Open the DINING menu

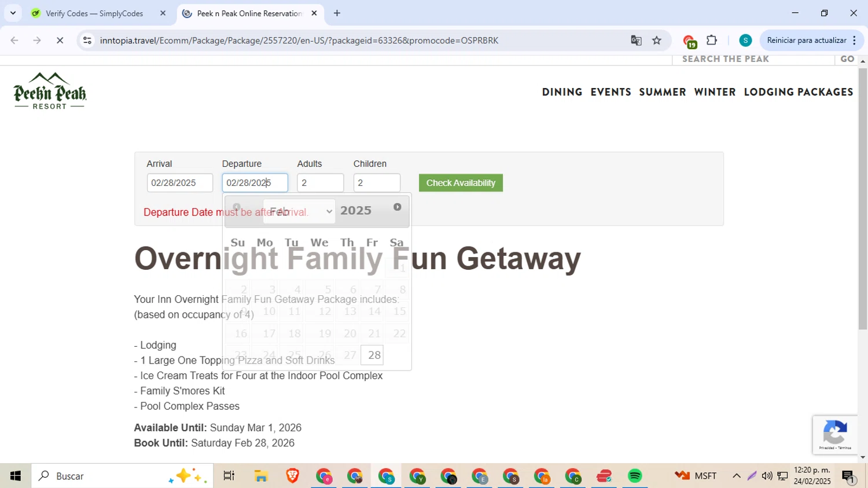[562, 92]
